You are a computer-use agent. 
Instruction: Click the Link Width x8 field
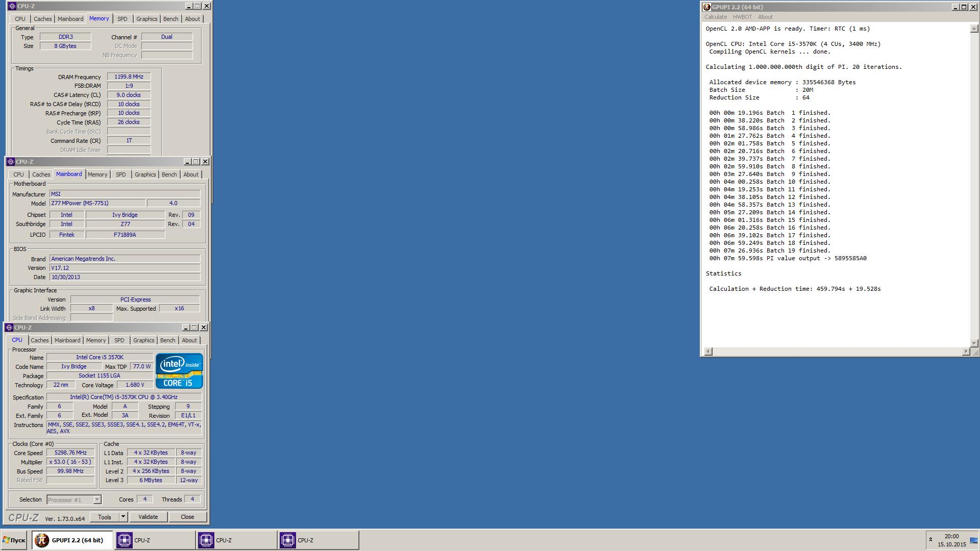tap(91, 309)
